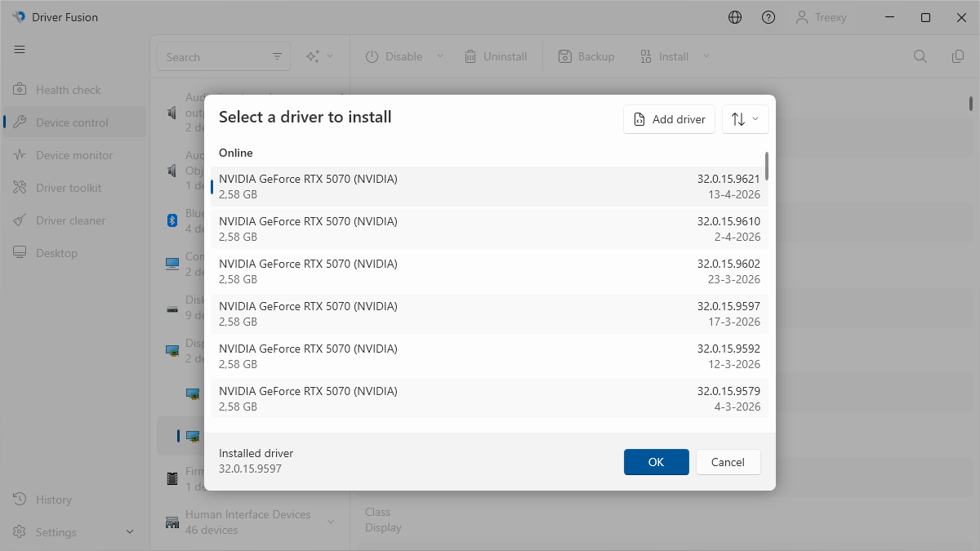Click the hamburger menu icon
Image resolution: width=980 pixels, height=551 pixels.
[x=20, y=50]
